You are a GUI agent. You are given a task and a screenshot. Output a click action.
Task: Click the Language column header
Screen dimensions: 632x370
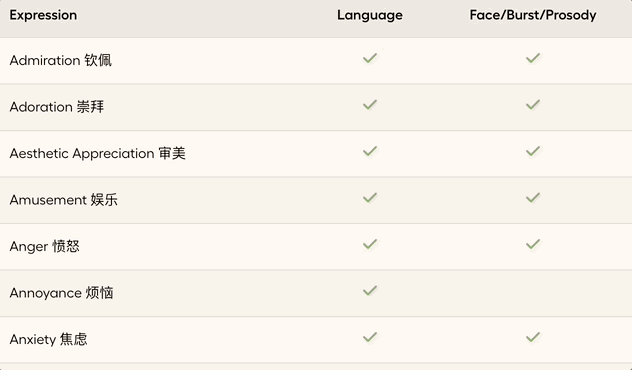pyautogui.click(x=370, y=15)
